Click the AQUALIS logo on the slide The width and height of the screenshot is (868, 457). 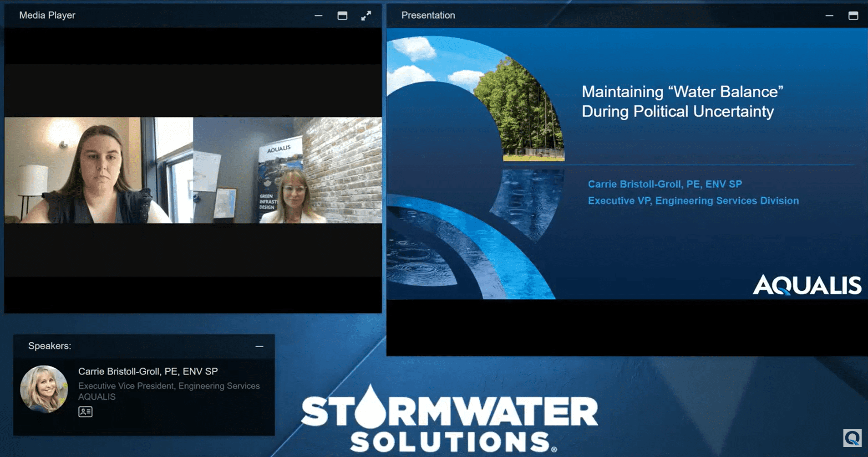coord(807,285)
